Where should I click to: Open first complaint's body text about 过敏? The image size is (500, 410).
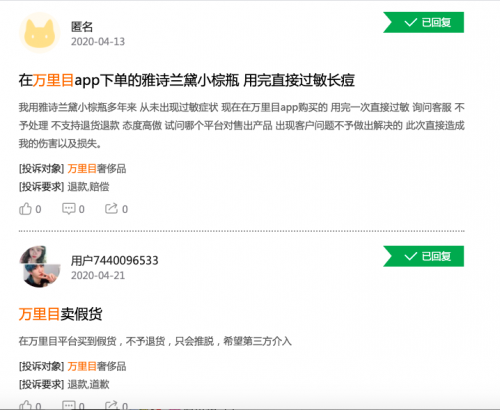coord(242,126)
